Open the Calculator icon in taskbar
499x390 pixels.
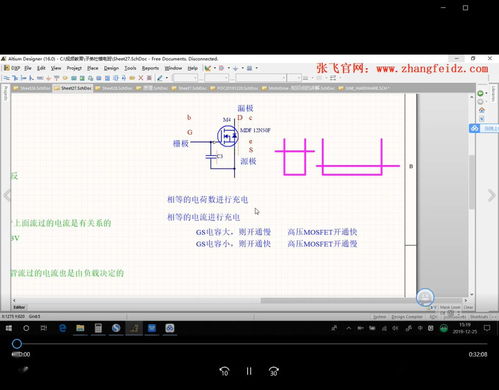(98, 328)
